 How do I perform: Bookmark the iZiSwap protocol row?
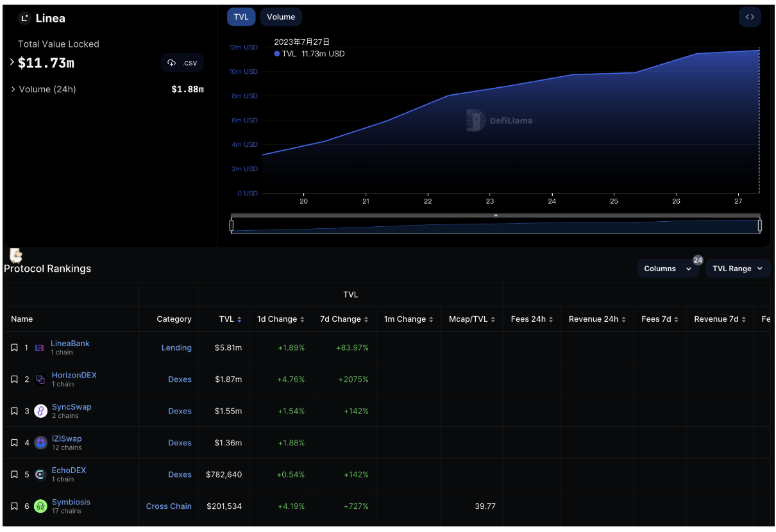pyautogui.click(x=14, y=443)
